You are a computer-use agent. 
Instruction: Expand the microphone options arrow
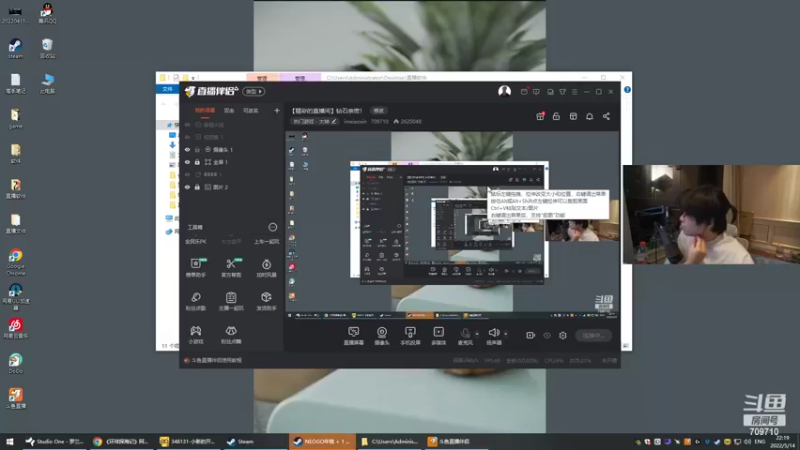477,334
